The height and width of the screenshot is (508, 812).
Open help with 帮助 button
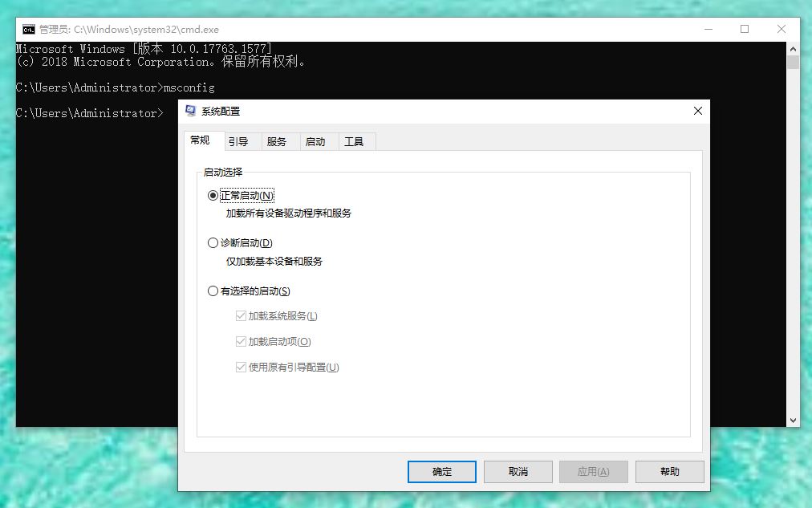point(670,472)
